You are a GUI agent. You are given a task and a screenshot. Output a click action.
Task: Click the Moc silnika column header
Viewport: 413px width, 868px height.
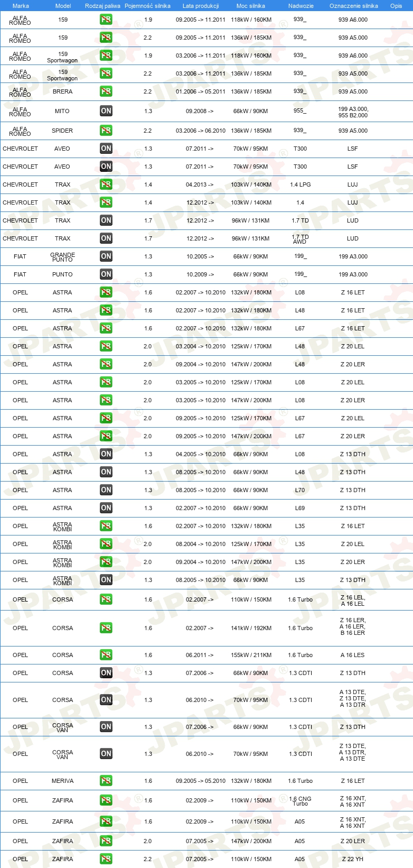tap(251, 6)
